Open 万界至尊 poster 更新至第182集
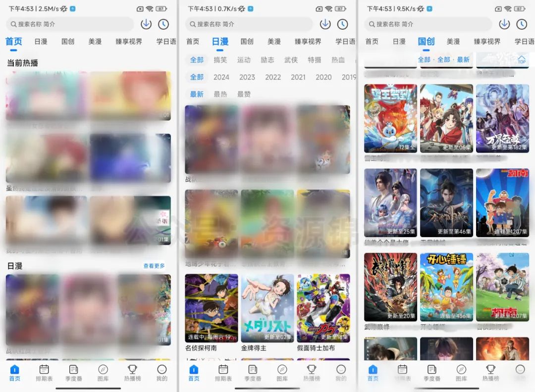The height and width of the screenshot is (392, 535). [503, 118]
